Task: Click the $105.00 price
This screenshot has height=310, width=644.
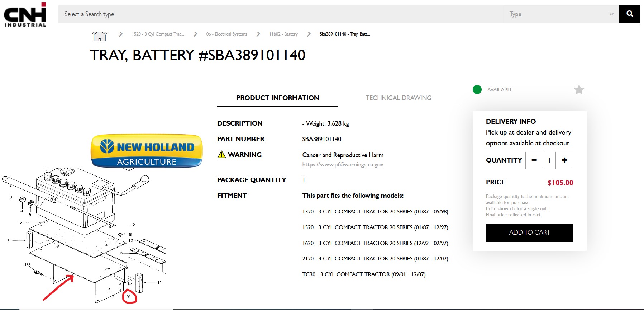Action: (560, 183)
